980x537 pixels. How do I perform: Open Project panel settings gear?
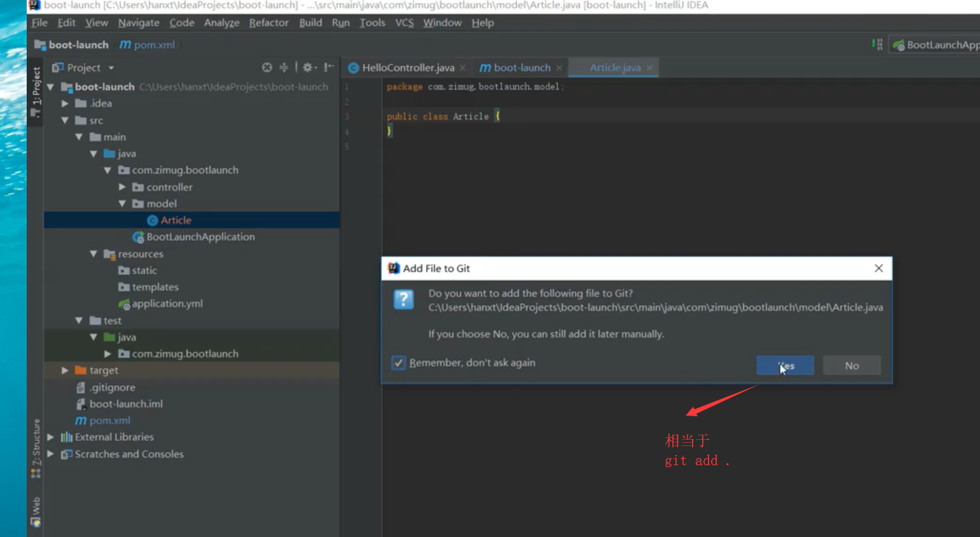tap(308, 67)
